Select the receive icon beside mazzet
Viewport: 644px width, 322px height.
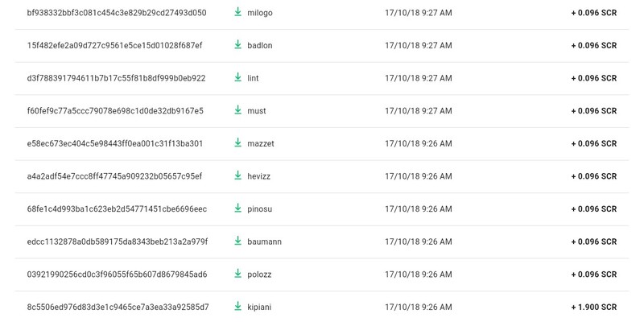[x=237, y=143]
